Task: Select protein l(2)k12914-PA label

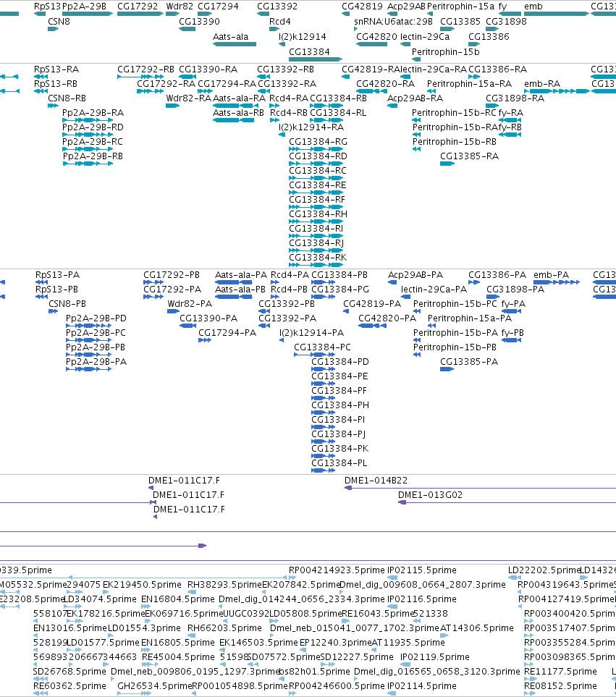Action: [x=311, y=332]
